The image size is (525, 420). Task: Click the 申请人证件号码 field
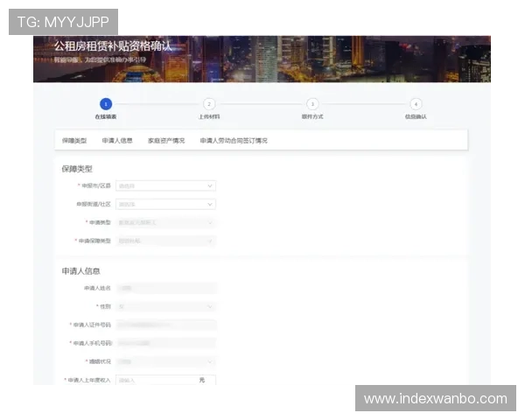pyautogui.click(x=165, y=325)
